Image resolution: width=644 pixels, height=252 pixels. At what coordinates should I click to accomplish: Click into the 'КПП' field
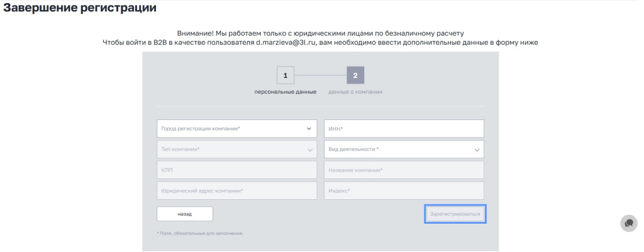[236, 170]
